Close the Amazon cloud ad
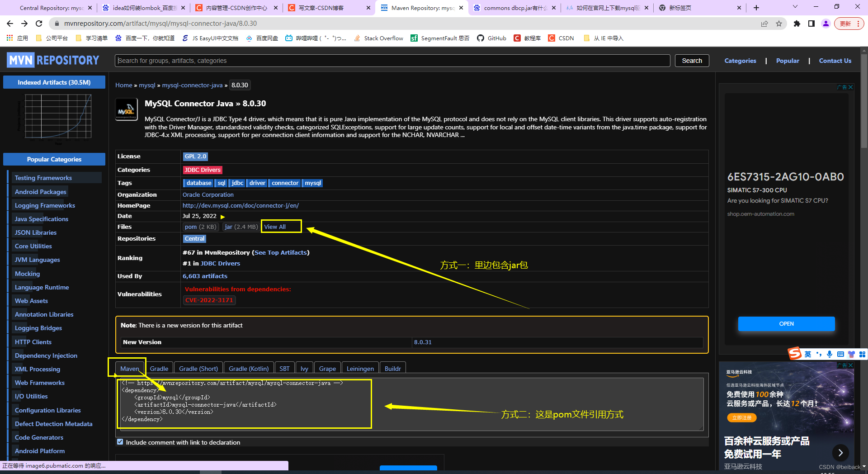868x474 pixels. pos(850,365)
